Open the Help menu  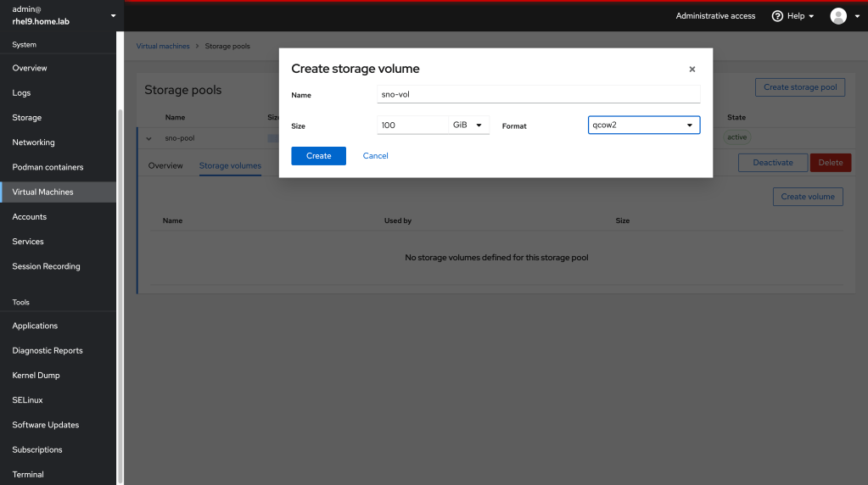point(792,16)
